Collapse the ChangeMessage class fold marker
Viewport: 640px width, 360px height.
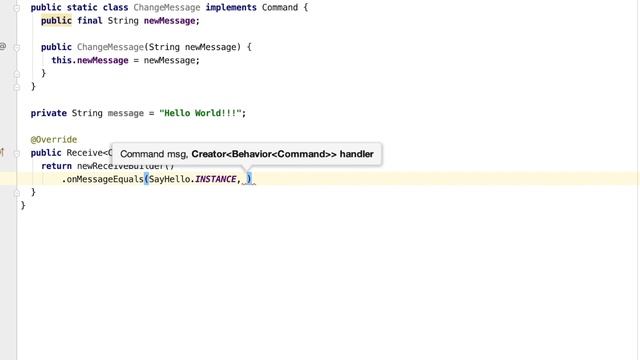[17, 8]
